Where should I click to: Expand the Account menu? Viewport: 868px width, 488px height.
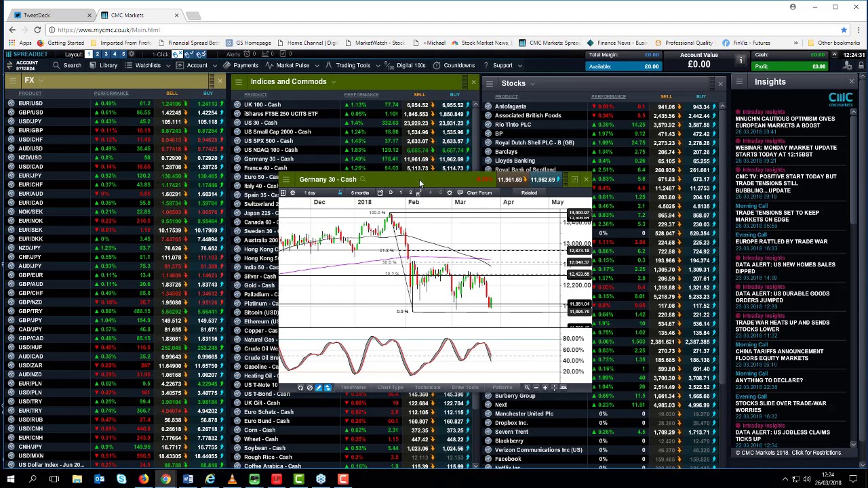click(197, 66)
